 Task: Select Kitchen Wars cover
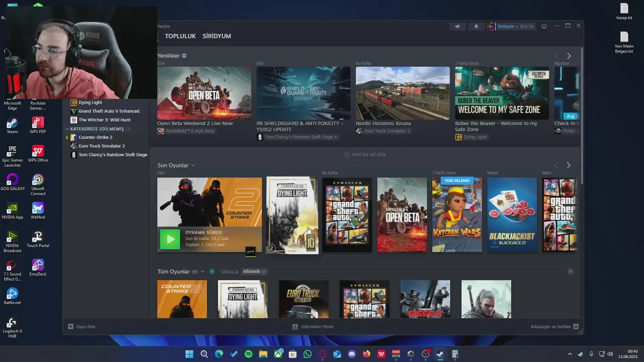click(x=457, y=215)
